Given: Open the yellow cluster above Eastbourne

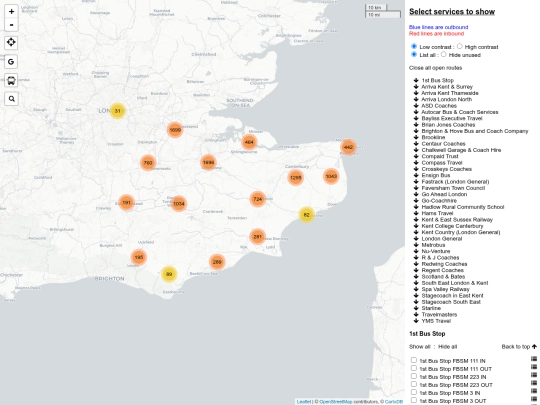Looking at the screenshot, I should click(169, 274).
